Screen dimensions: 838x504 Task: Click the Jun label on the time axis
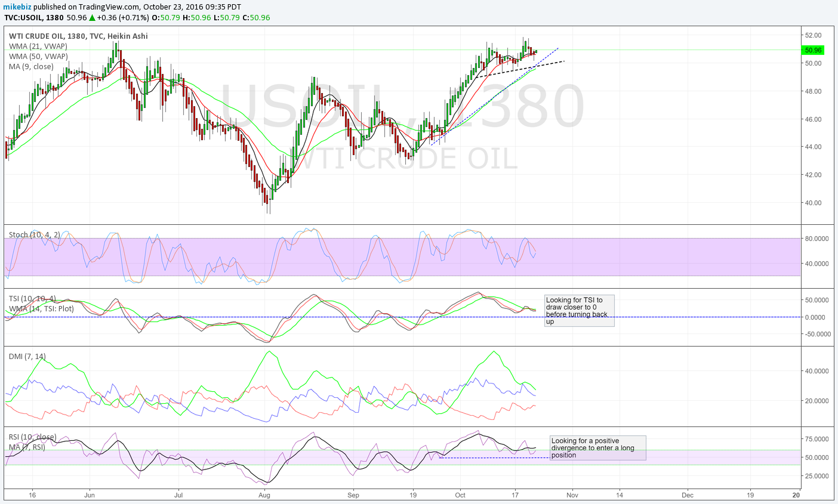90,495
